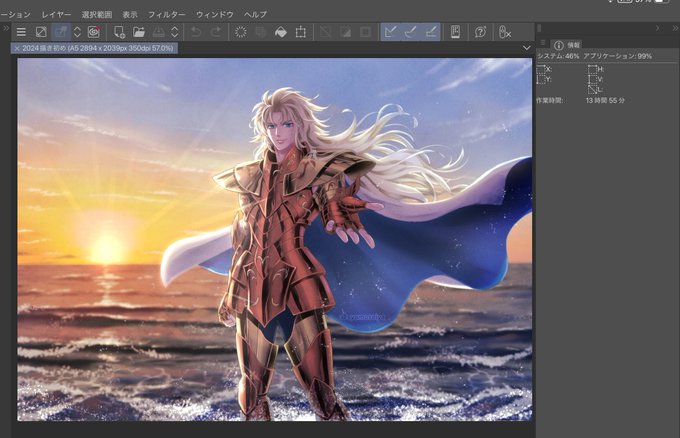
Task: Click the L: length value
Action: [x=596, y=90]
